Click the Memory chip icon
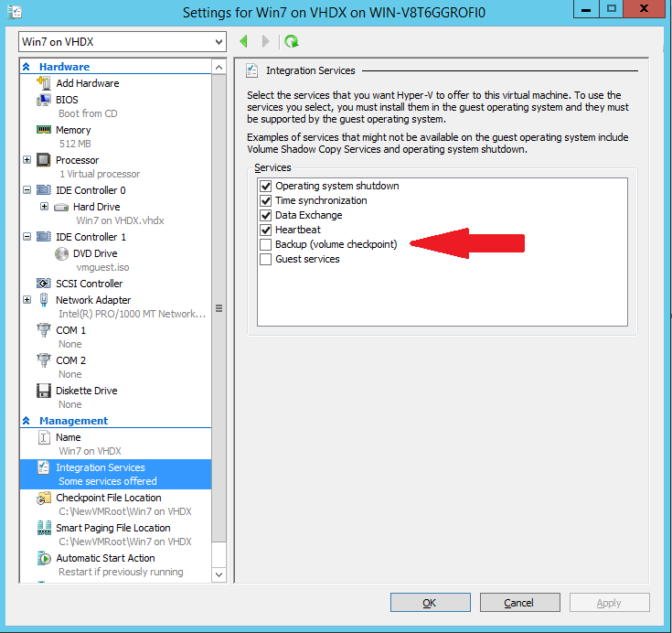Image resolution: width=672 pixels, height=633 pixels. pyautogui.click(x=44, y=130)
